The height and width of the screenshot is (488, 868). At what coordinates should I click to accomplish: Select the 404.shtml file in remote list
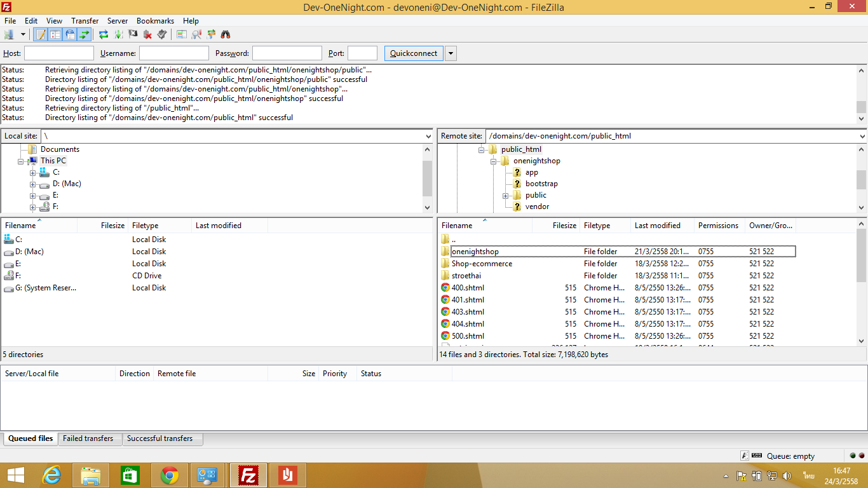[x=616, y=324]
